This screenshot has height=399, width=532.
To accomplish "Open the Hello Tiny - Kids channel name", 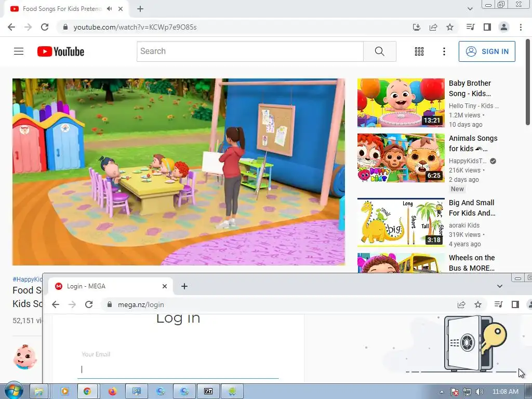I will point(474,105).
